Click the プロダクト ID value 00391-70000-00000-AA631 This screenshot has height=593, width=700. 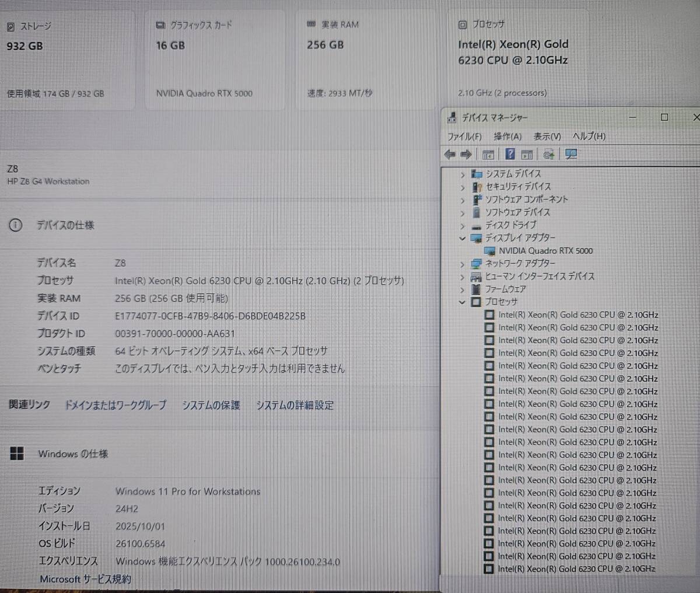[x=175, y=334]
